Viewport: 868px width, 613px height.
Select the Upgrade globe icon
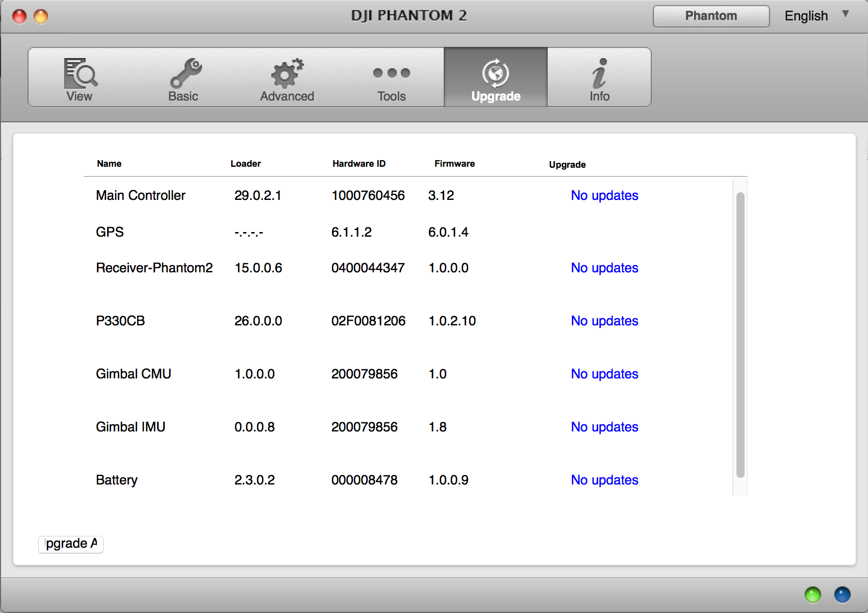[x=496, y=73]
